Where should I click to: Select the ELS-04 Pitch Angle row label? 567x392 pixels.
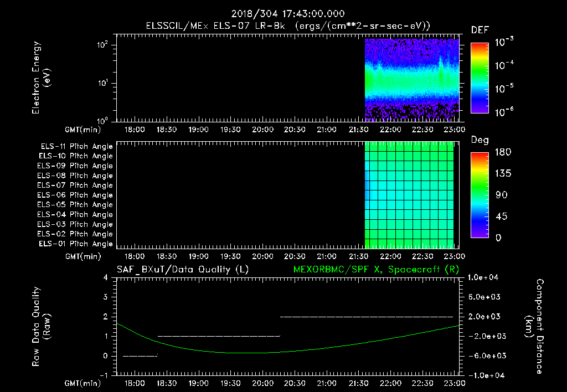[75, 215]
